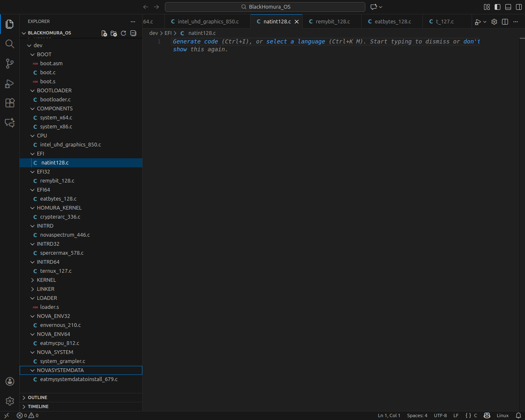The image size is (525, 420).
Task: Switch to intel_uhd_graphics_850.c tab
Action: pos(208,22)
